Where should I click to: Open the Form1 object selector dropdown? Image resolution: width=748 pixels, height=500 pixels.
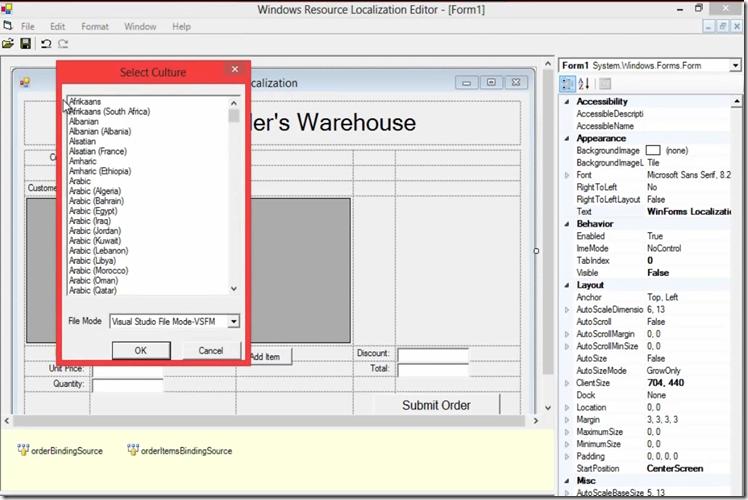click(735, 65)
